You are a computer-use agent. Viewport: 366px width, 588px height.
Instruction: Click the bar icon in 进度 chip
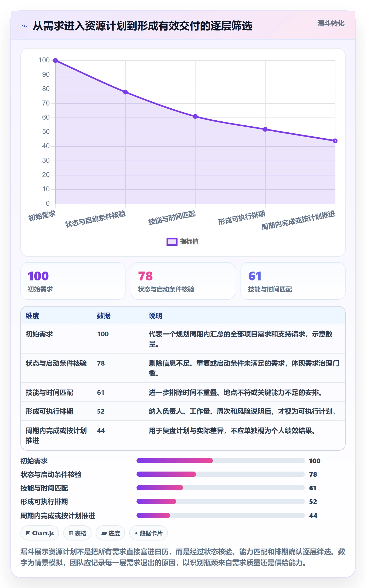pos(104,534)
